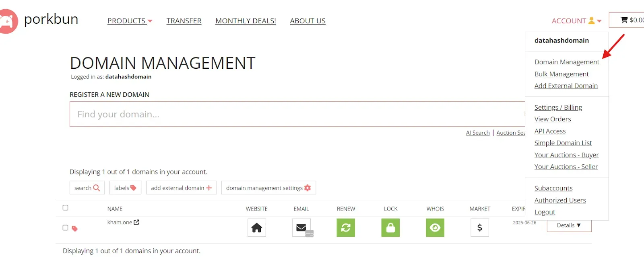Click the kham.one domain name
Image resolution: width=644 pixels, height=266 pixels.
click(x=120, y=222)
